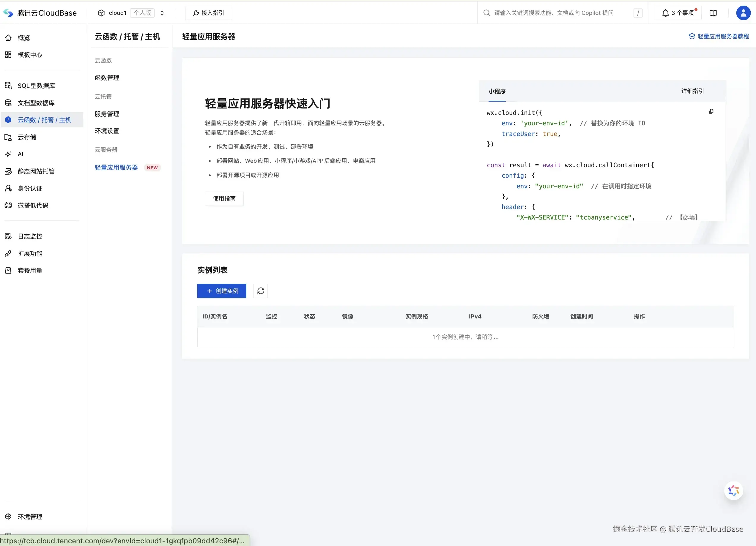This screenshot has width=756, height=546.
Task: Open 环境设置 in the secondary menu
Action: tap(107, 131)
